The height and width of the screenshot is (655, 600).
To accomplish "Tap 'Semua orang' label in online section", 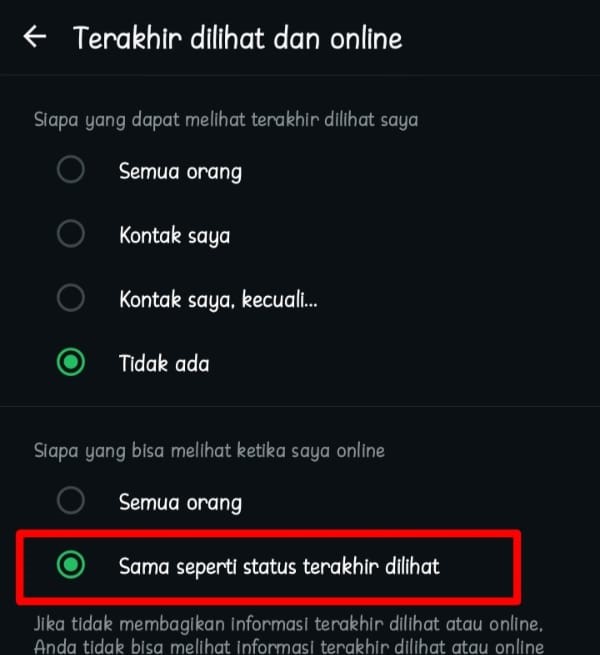I will click(x=180, y=502).
